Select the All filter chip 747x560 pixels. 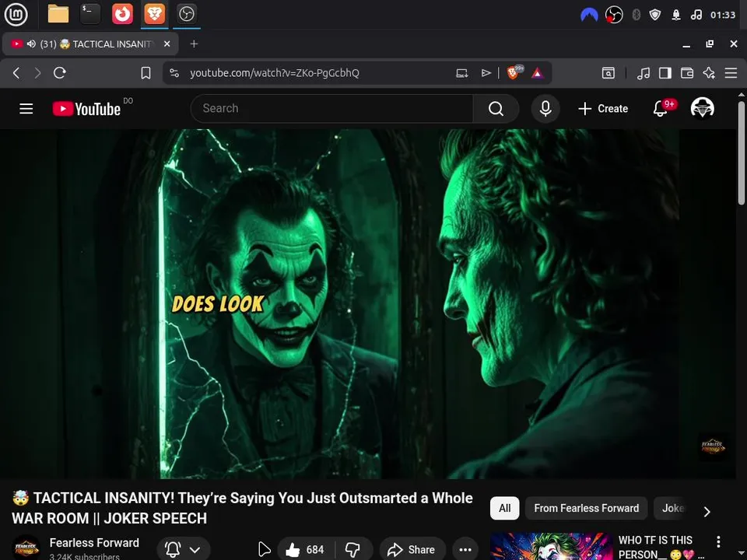[x=504, y=508]
